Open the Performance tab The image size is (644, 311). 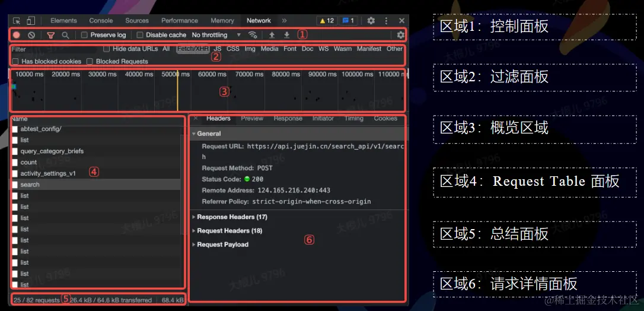180,21
